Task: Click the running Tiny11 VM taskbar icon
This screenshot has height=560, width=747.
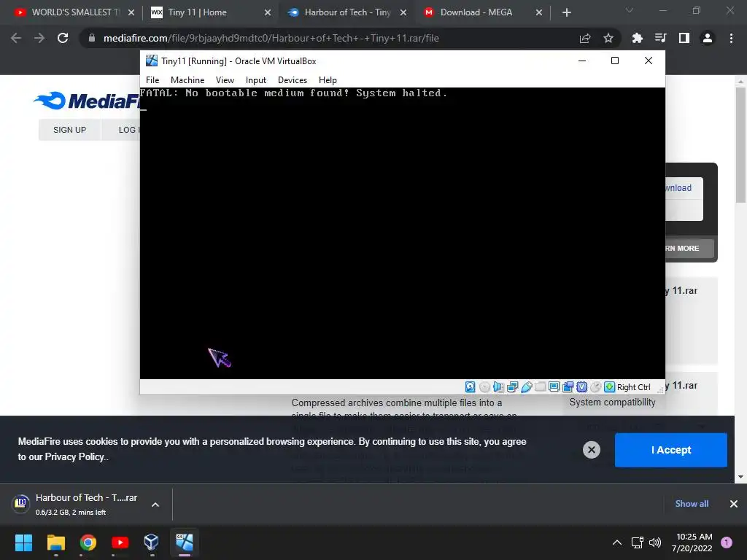Action: point(185,542)
